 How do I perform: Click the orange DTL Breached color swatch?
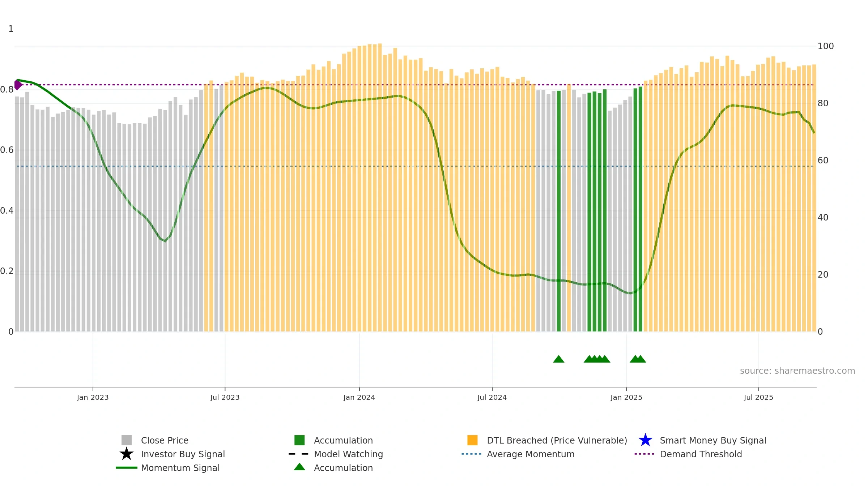pos(472,440)
